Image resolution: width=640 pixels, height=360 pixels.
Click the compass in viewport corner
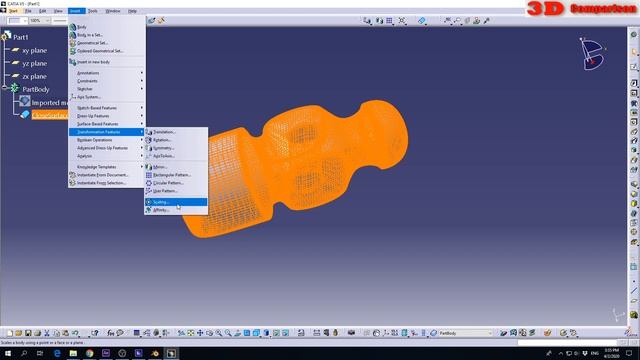tap(592, 54)
